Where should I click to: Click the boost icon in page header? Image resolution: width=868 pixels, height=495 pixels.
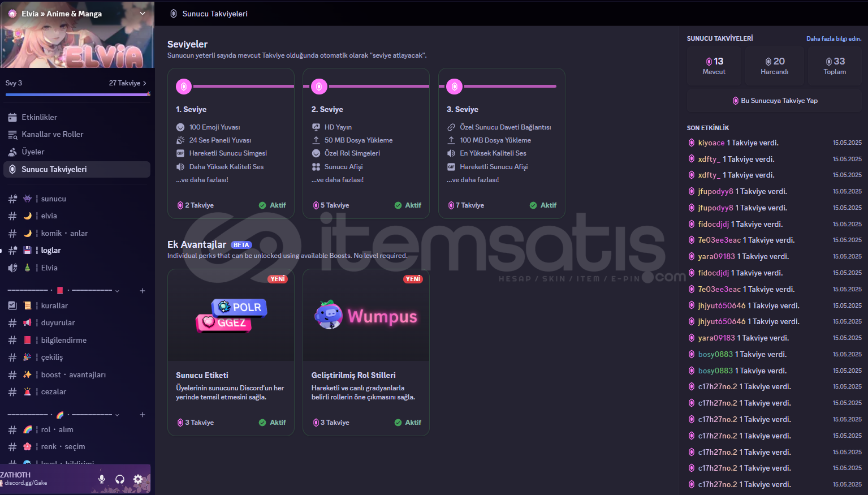coord(174,14)
